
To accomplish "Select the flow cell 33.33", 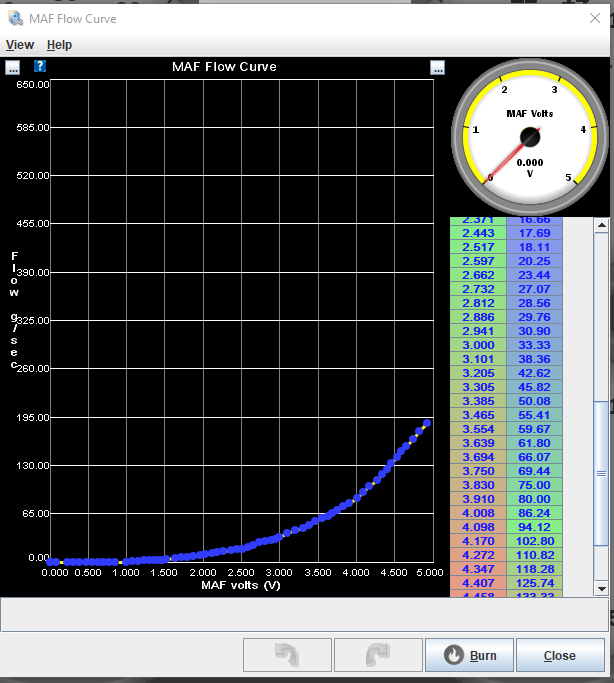I will [534, 345].
